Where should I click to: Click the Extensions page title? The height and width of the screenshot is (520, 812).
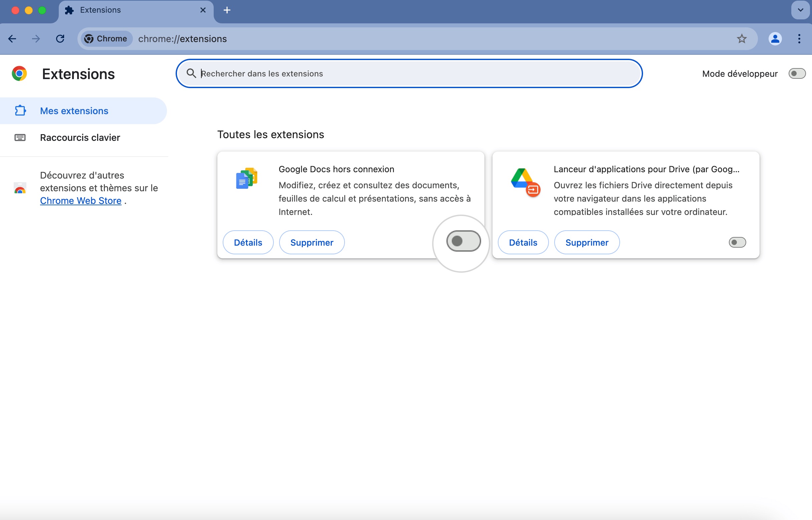(x=78, y=74)
